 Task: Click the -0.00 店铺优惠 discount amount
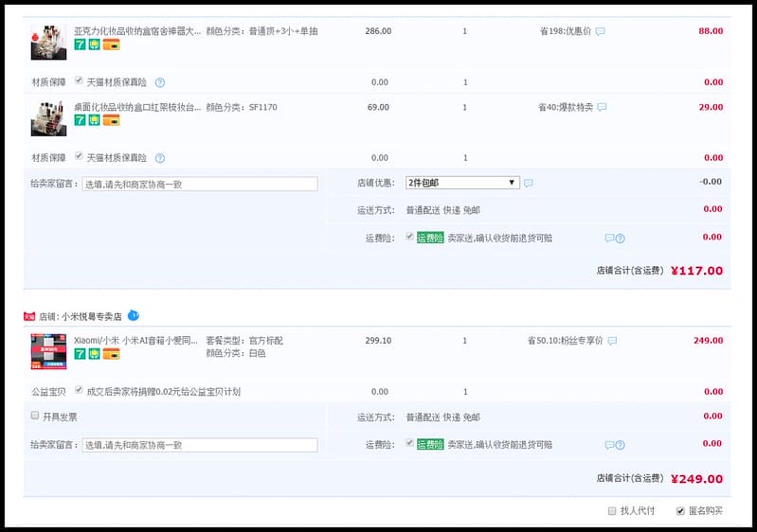[711, 182]
